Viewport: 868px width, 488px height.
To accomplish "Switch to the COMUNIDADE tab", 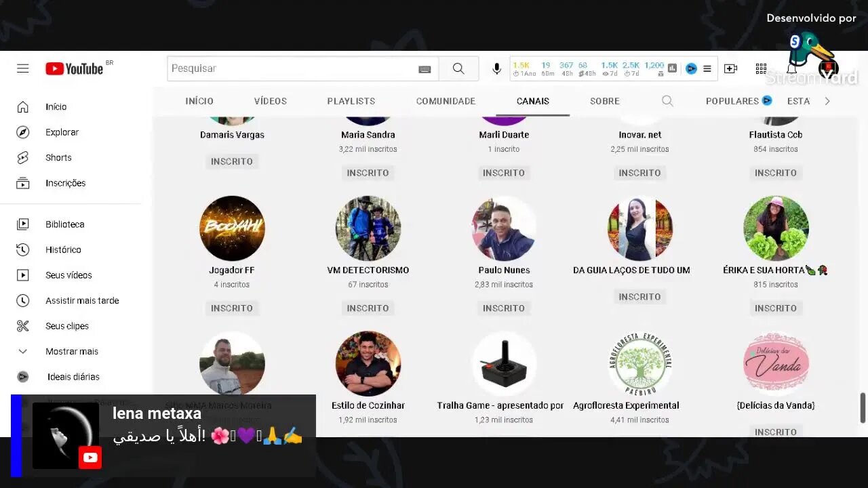I will (446, 101).
